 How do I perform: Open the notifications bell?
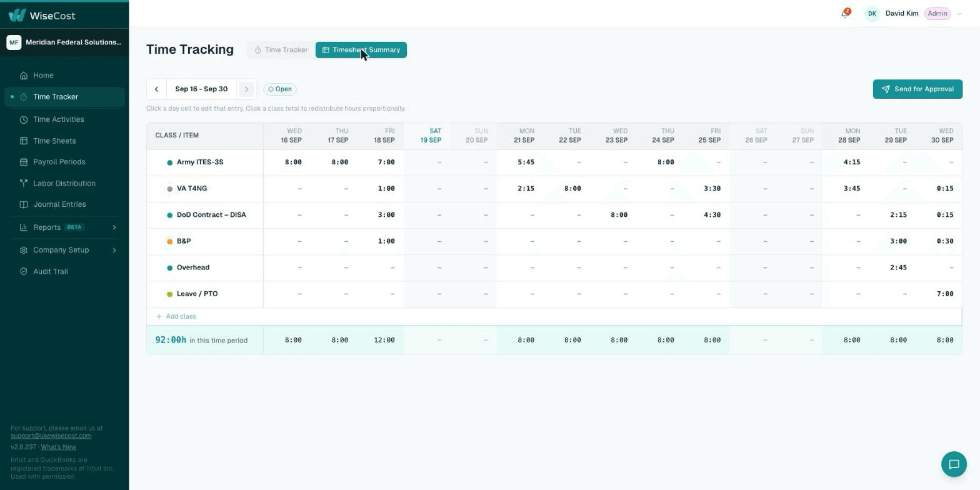[x=845, y=14]
